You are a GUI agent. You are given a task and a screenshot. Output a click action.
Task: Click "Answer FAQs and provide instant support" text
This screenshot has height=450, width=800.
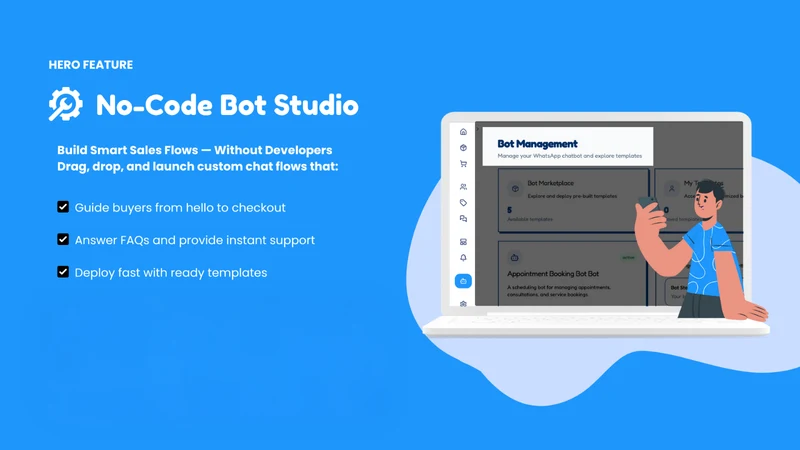(x=195, y=240)
